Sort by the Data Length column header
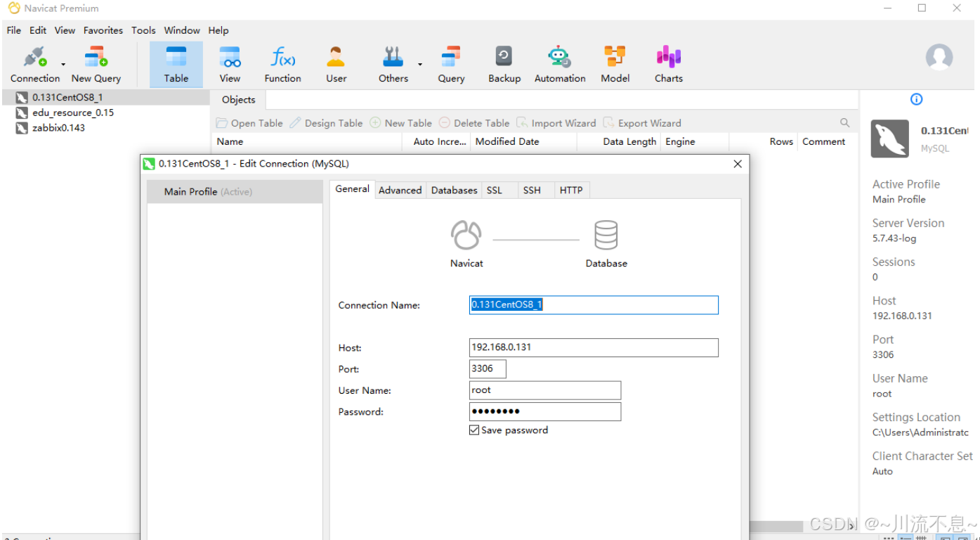This screenshot has width=980, height=540. tap(619, 141)
